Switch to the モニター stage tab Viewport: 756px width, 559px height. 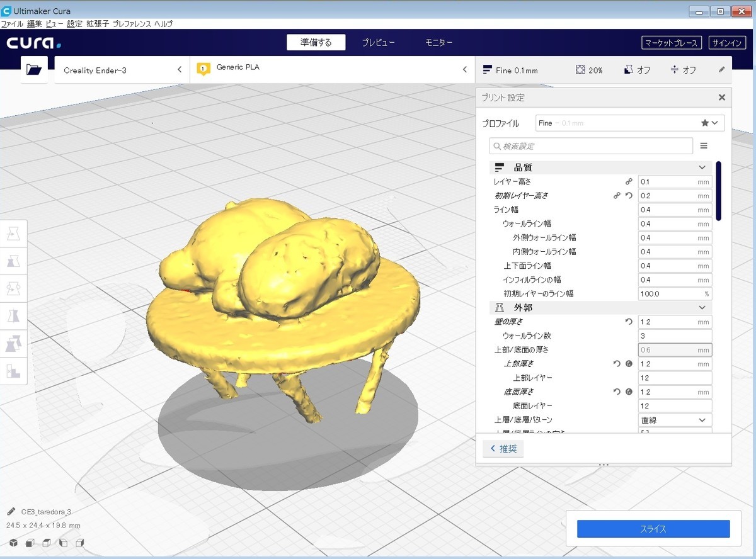point(439,43)
